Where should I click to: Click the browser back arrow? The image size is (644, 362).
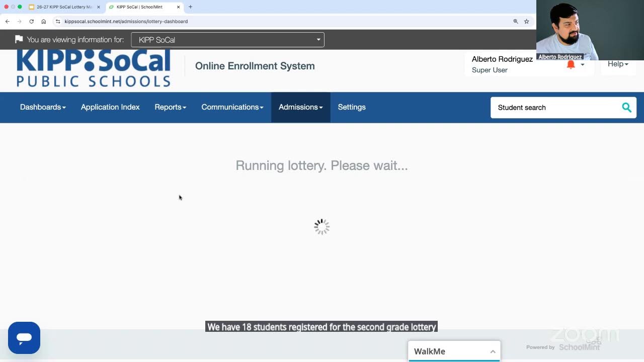(7, 21)
